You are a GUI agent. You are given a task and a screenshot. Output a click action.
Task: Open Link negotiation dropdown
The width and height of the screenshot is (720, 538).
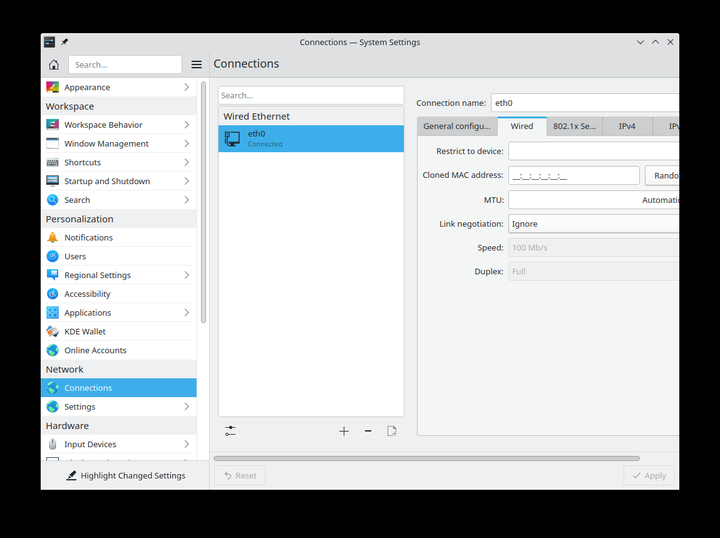pos(593,224)
